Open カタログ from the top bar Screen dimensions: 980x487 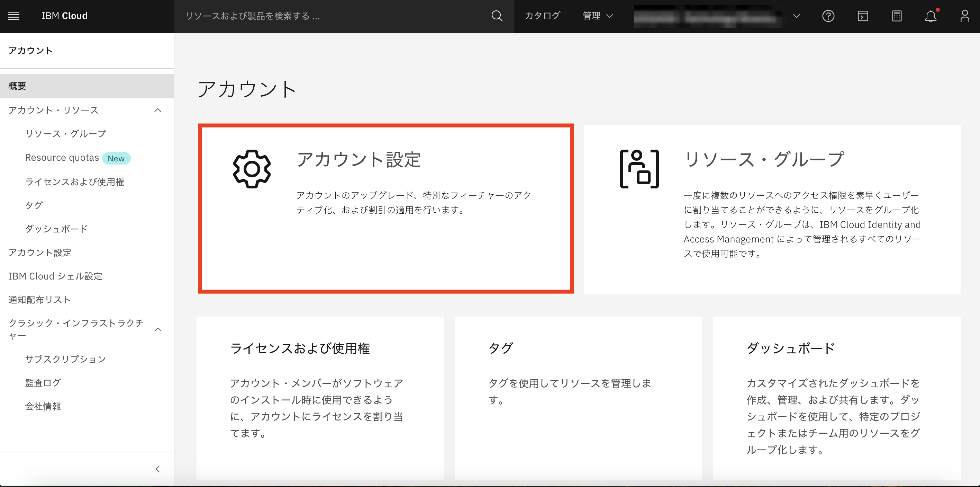click(x=542, y=16)
